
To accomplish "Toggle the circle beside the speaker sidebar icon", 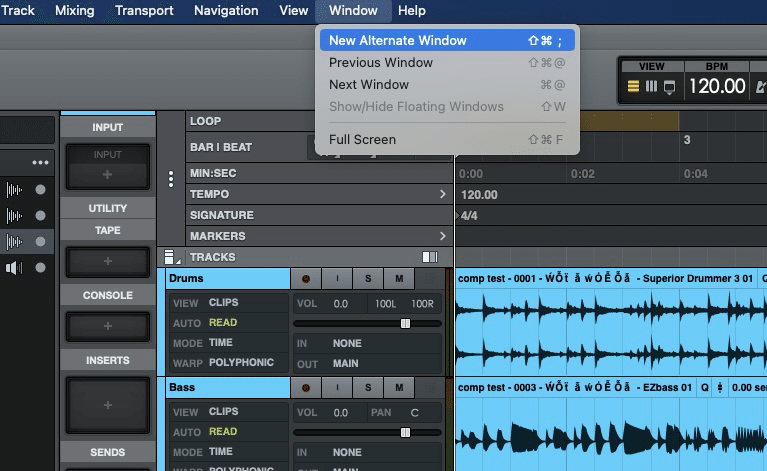I will click(41, 268).
